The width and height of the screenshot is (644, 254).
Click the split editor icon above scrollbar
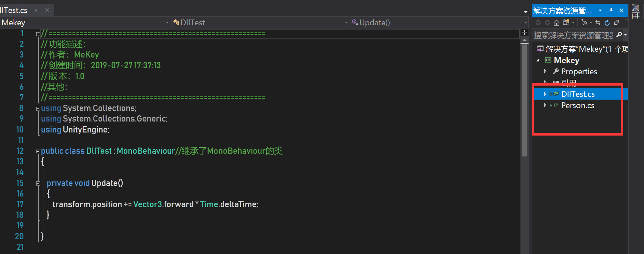[x=524, y=33]
